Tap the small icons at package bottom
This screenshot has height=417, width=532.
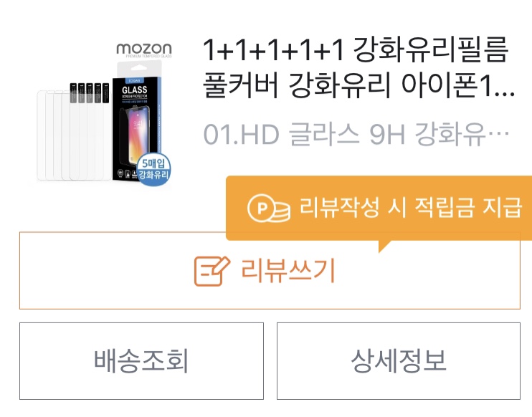tap(127, 173)
